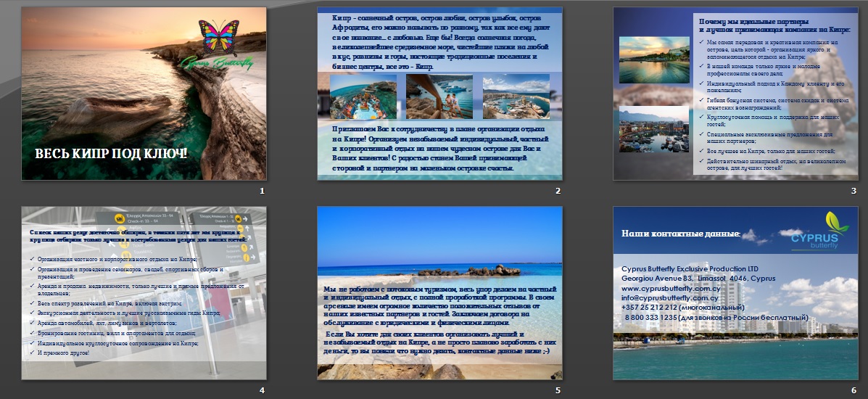
Task: Click the slide number 1 label
Action: (x=262, y=191)
